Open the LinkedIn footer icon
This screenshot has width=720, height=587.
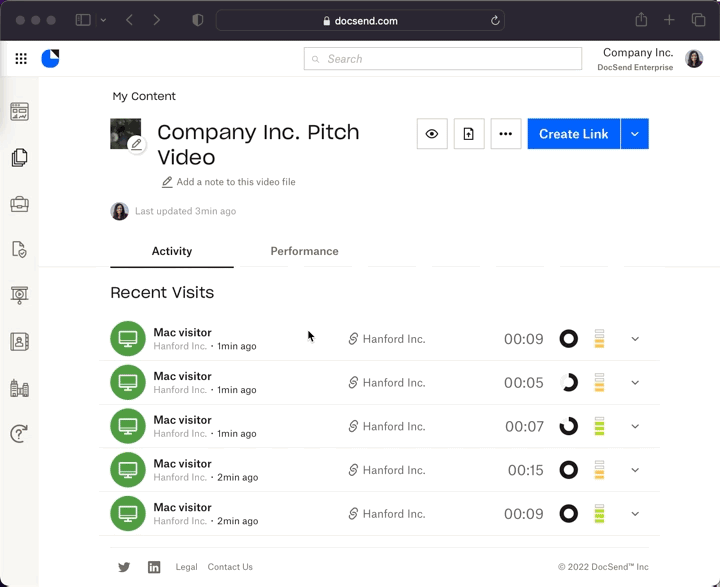pyautogui.click(x=154, y=567)
